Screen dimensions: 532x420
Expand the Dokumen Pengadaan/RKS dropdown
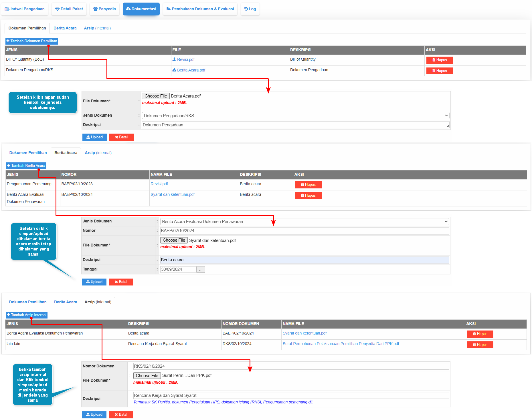tap(295, 116)
